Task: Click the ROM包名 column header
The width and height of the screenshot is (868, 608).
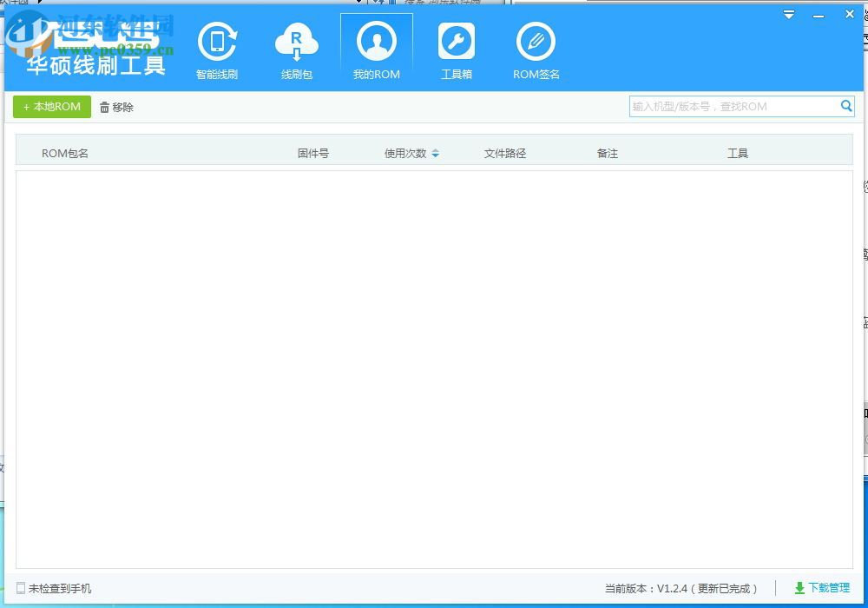Action: [x=65, y=152]
